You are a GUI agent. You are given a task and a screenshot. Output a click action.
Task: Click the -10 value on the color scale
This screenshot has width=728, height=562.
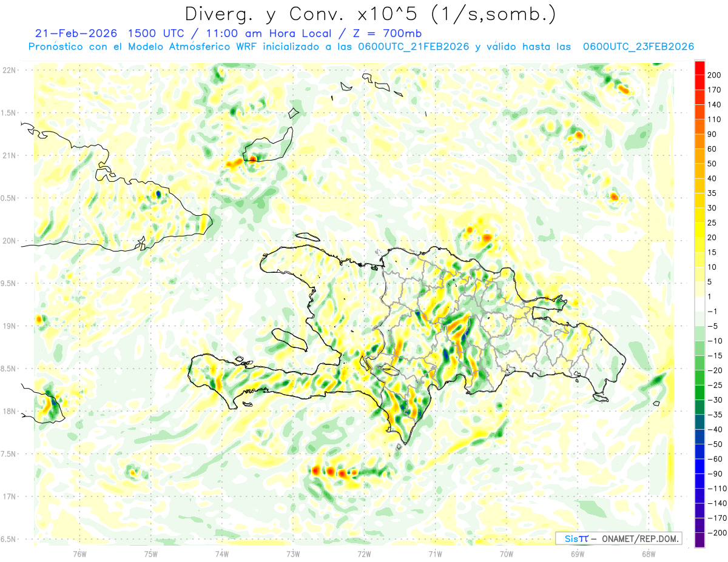[x=715, y=341]
